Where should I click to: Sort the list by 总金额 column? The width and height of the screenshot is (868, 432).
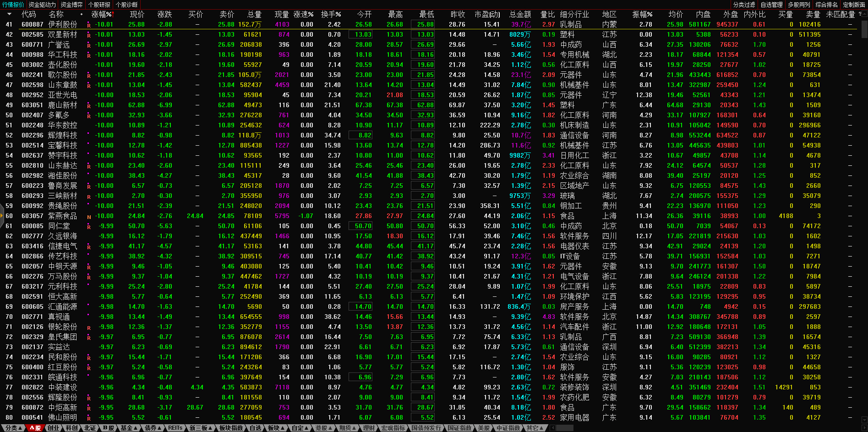[x=520, y=14]
